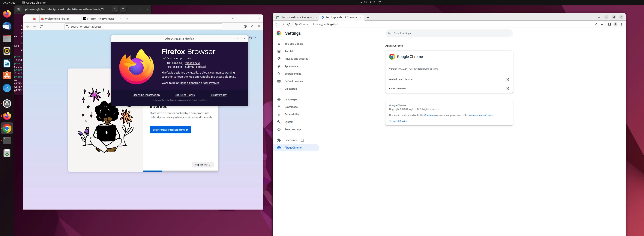Select the 'Privacy and security' sidebar item
The width and height of the screenshot is (644, 236).
[x=296, y=58]
